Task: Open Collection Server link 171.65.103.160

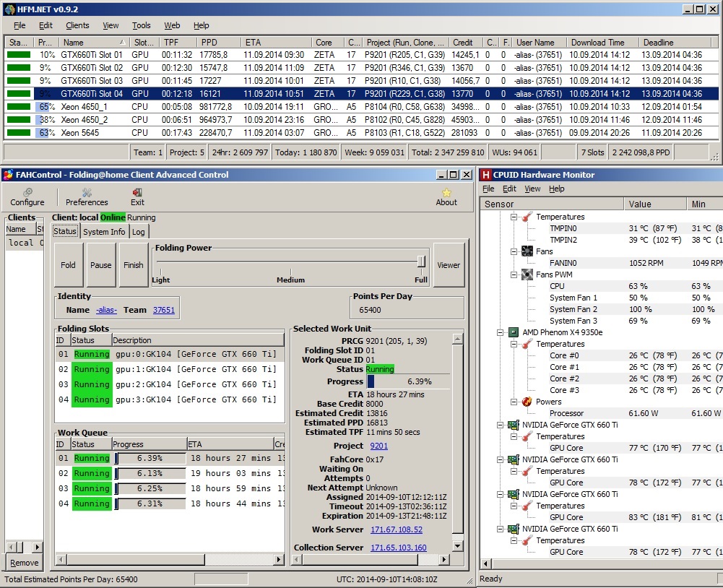Action: [399, 548]
